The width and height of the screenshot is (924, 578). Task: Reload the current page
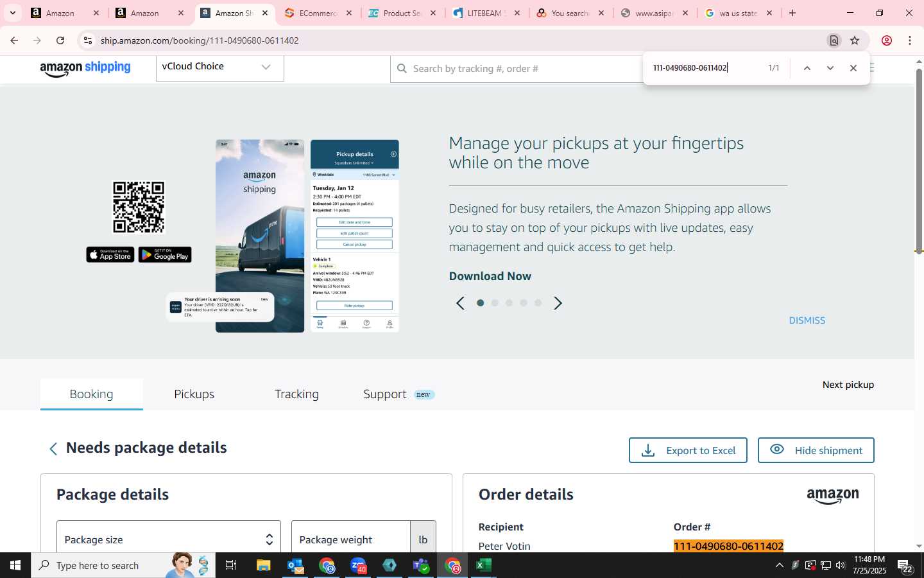(x=60, y=40)
